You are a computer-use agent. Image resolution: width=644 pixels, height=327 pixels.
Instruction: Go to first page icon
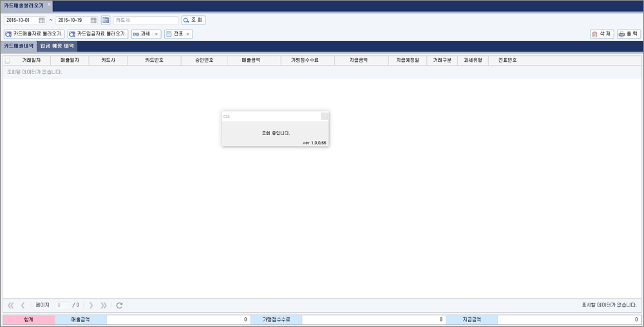11,305
